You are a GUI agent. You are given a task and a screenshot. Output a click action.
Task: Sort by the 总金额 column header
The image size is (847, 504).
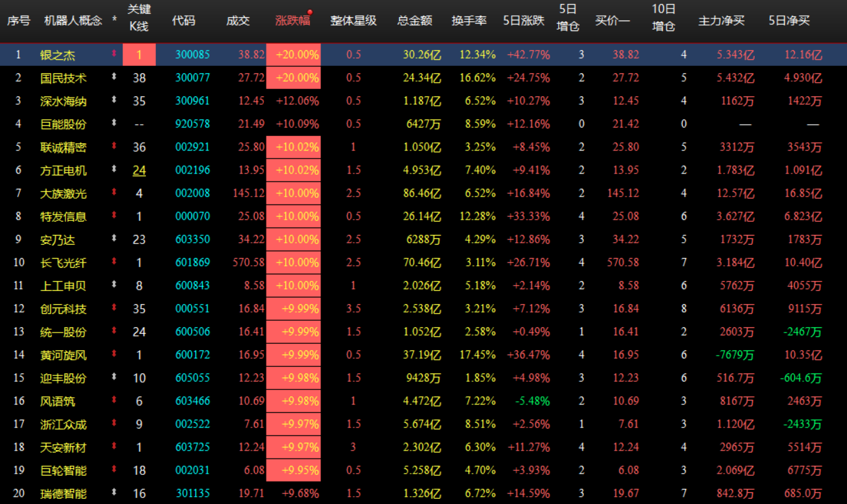(415, 20)
